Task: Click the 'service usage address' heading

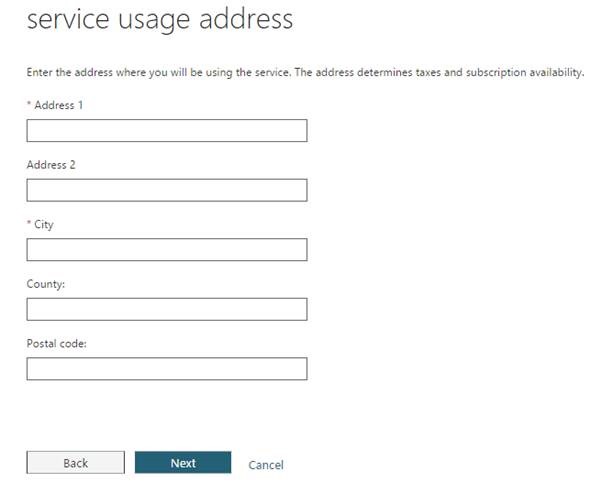Action: [x=160, y=19]
